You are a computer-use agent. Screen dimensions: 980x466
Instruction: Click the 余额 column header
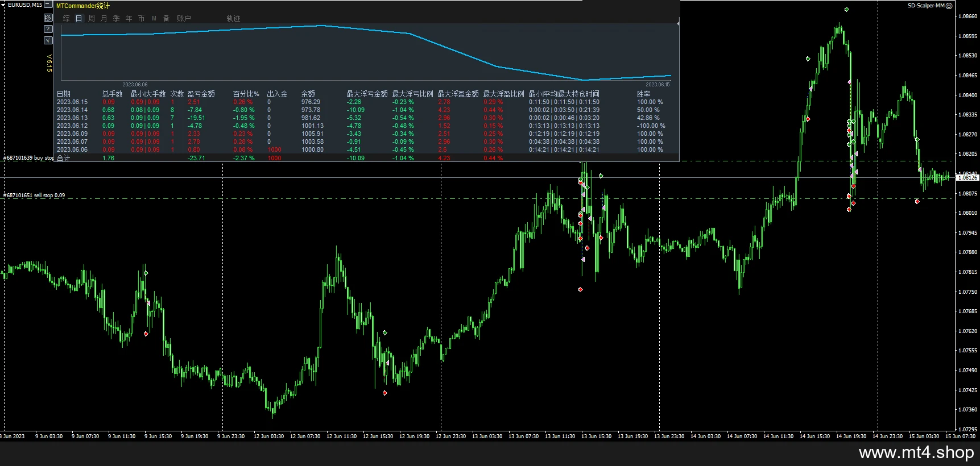(x=308, y=94)
